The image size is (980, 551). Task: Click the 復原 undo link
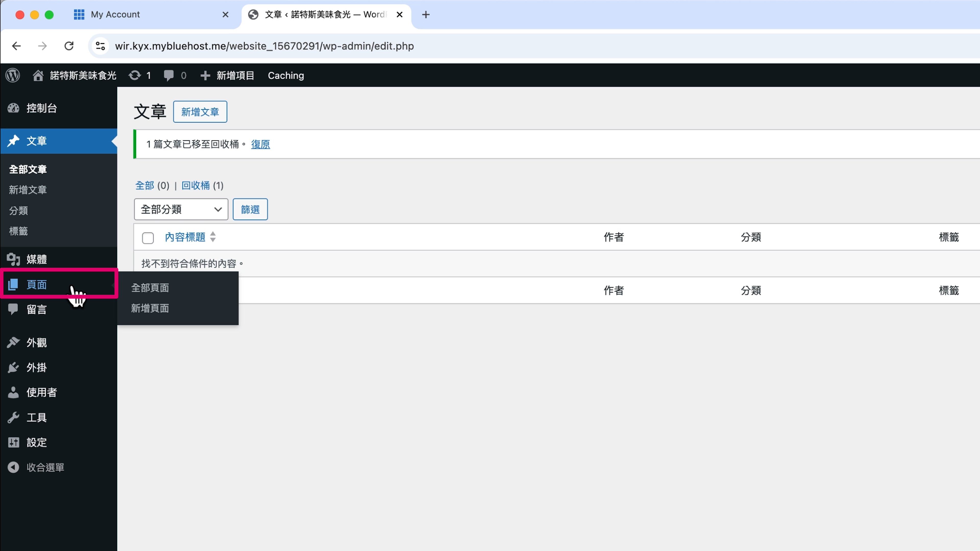point(261,144)
